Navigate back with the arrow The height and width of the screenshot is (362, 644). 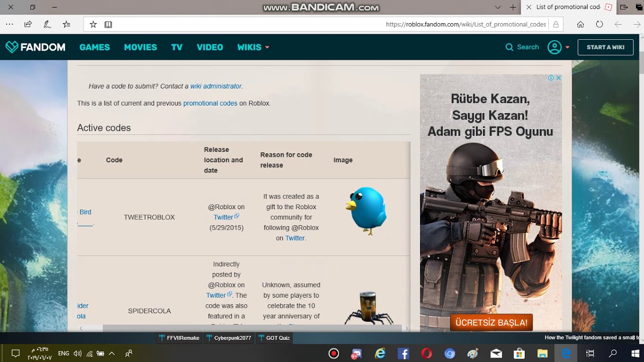click(x=618, y=24)
